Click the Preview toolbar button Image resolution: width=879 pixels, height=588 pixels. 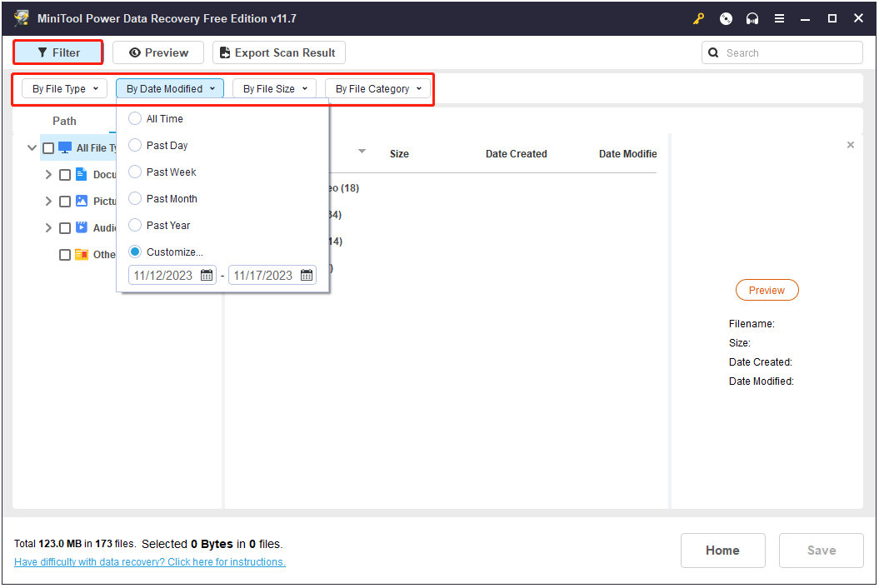click(158, 52)
